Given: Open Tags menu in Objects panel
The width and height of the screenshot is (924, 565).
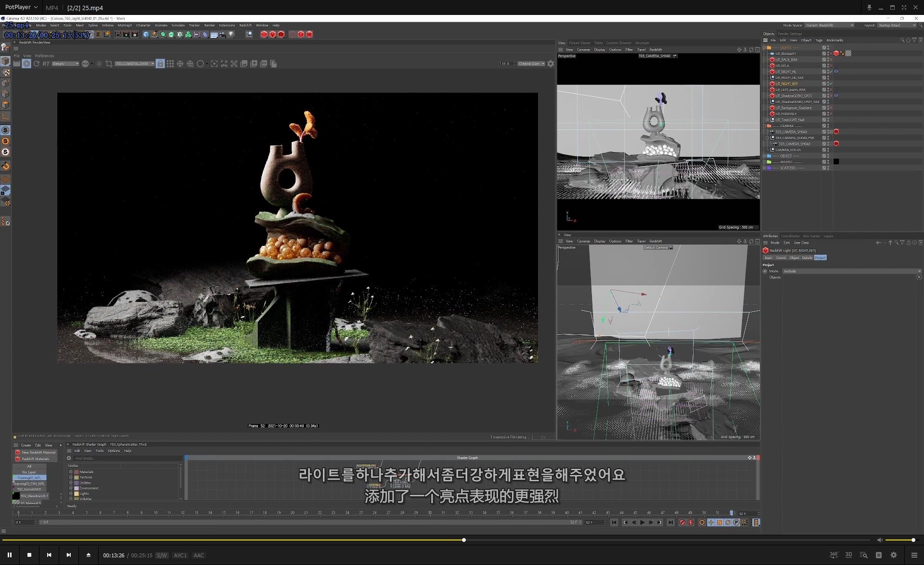Looking at the screenshot, I should tap(819, 40).
